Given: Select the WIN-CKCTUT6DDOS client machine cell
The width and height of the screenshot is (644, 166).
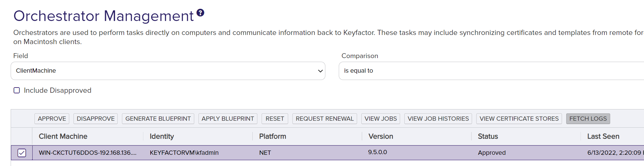Looking at the screenshot, I should [88, 153].
